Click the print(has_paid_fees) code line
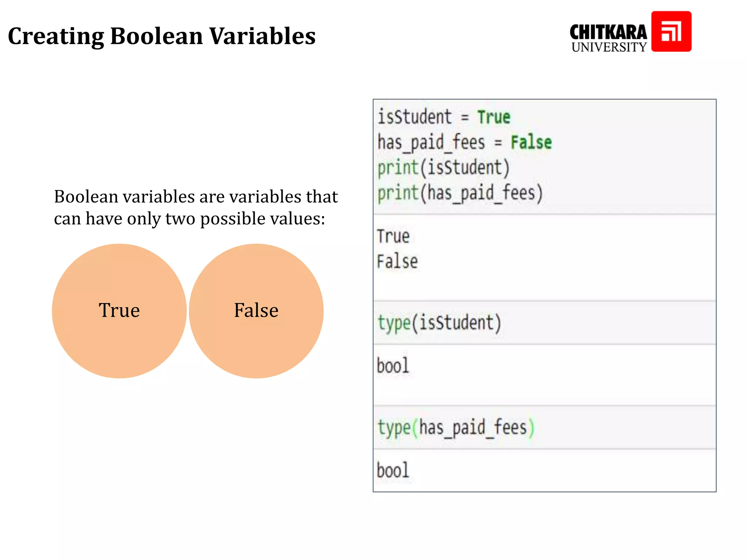Screen dimensions: 747x560 tap(460, 193)
